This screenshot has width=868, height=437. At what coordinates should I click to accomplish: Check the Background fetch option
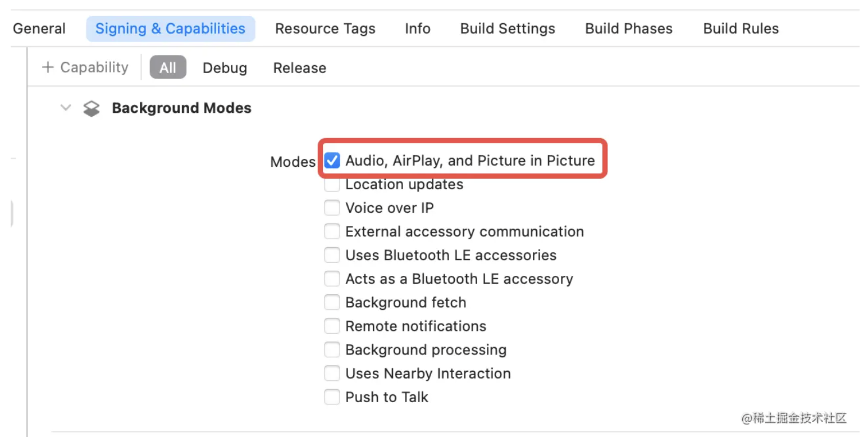[332, 302]
